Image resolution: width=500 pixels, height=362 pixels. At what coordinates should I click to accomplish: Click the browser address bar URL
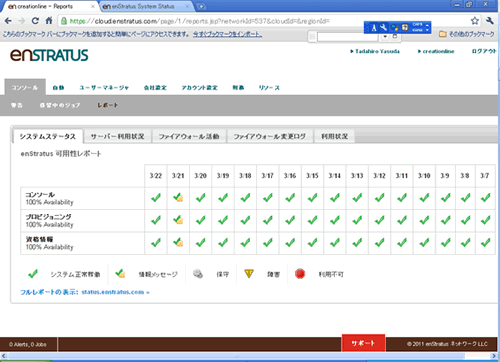[x=199, y=21]
